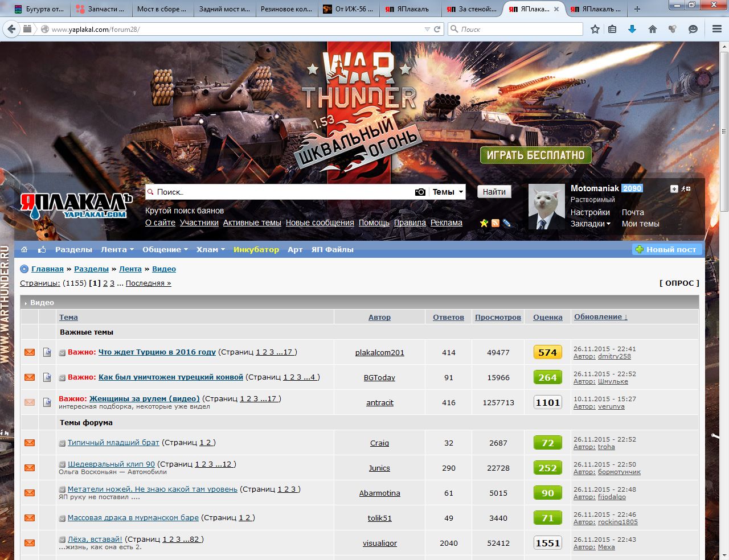Click the cat avatar image
Viewport: 729px width, 560px height.
click(546, 207)
